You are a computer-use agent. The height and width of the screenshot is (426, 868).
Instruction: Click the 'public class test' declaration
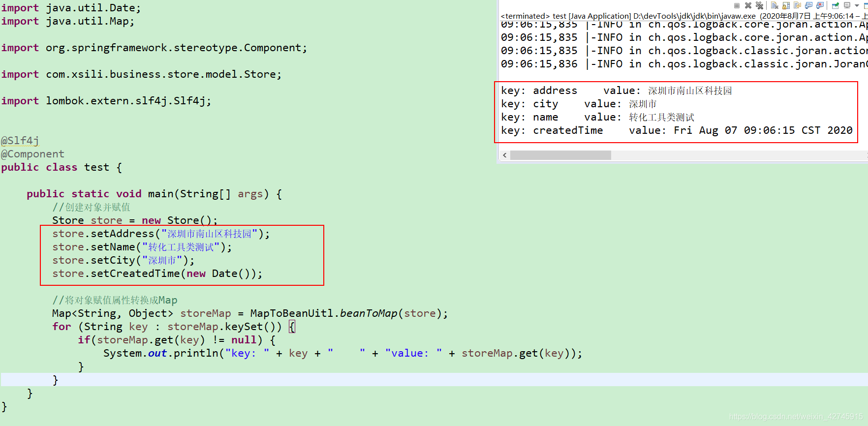pos(62,167)
